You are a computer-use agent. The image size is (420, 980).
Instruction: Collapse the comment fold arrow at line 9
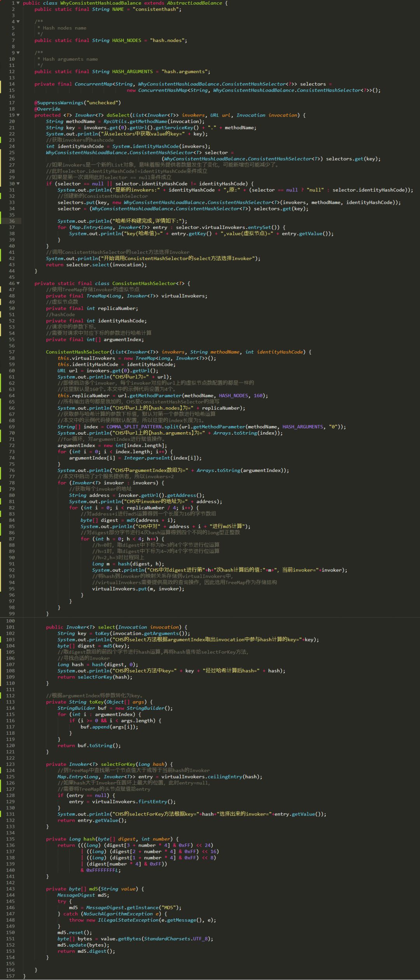pos(18,52)
